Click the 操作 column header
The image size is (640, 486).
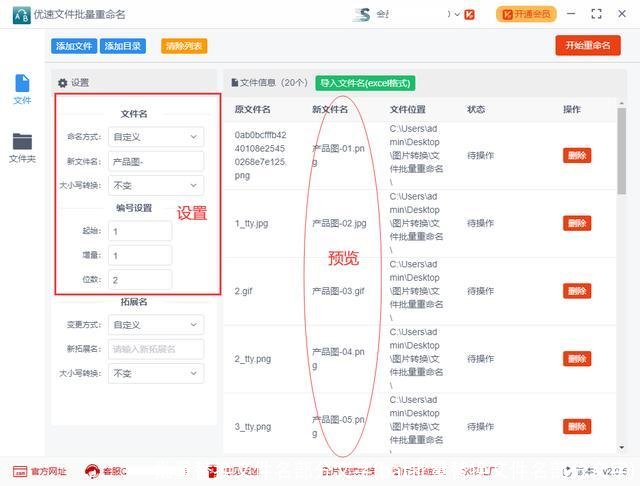572,109
